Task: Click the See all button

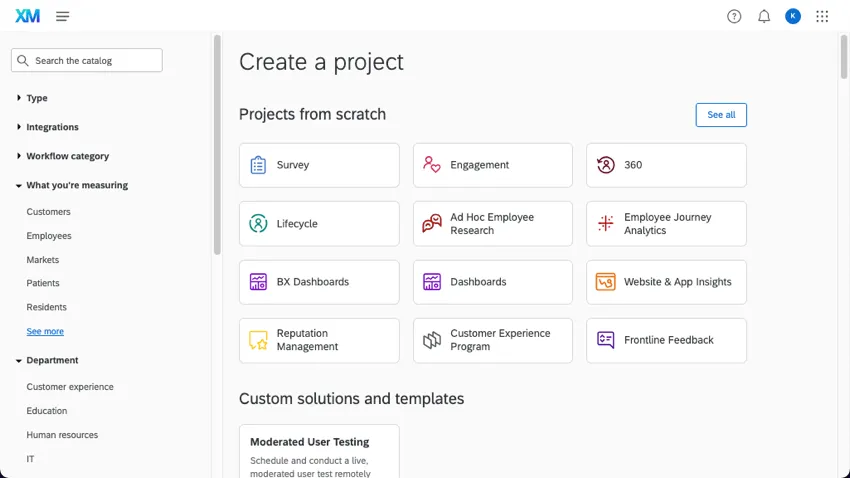Action: pos(721,115)
